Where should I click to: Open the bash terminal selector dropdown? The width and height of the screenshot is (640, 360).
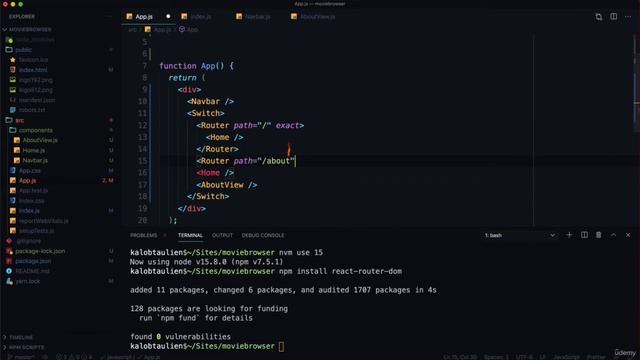519,236
